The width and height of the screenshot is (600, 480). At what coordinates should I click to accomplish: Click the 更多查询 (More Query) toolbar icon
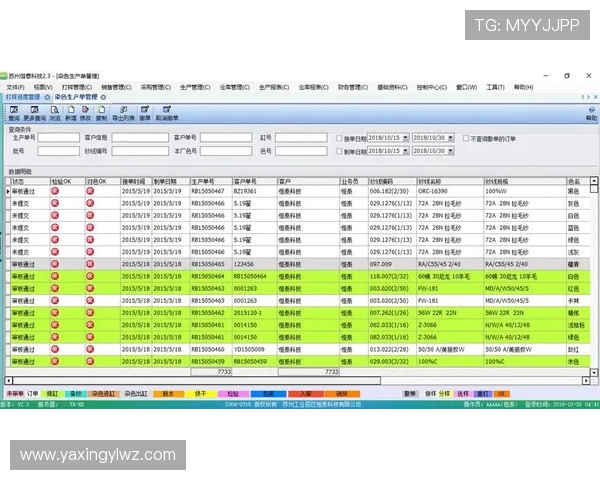pyautogui.click(x=35, y=111)
